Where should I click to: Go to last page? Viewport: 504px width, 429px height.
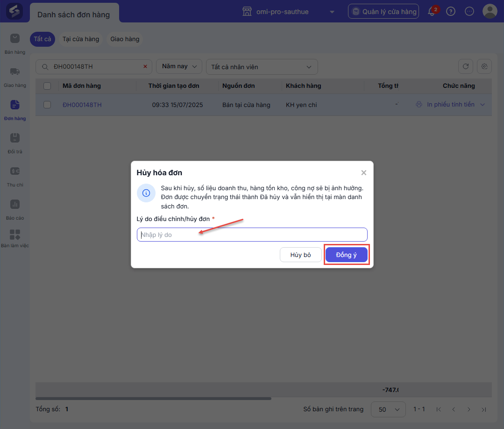tap(484, 409)
